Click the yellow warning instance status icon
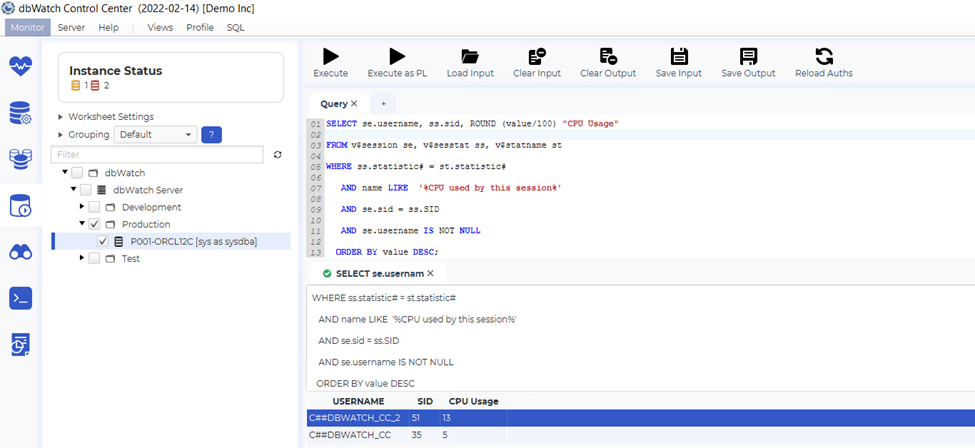The image size is (975, 448). pyautogui.click(x=75, y=86)
